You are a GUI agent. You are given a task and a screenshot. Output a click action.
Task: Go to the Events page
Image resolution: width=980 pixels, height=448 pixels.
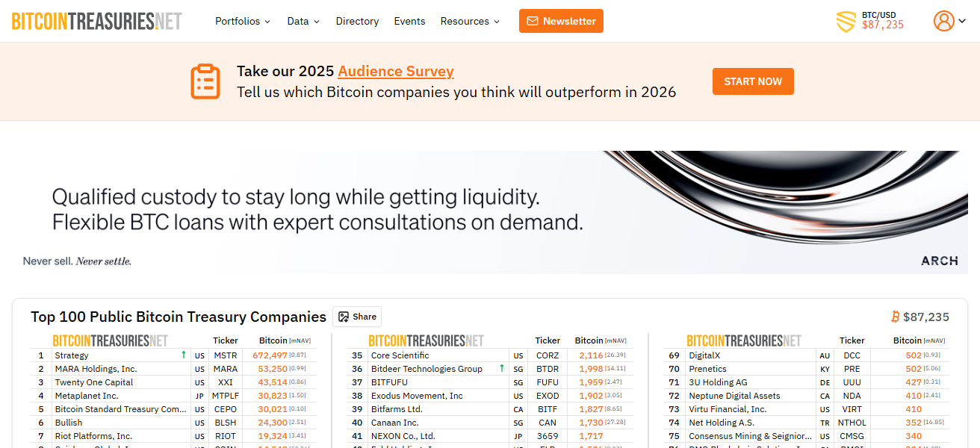pos(409,21)
